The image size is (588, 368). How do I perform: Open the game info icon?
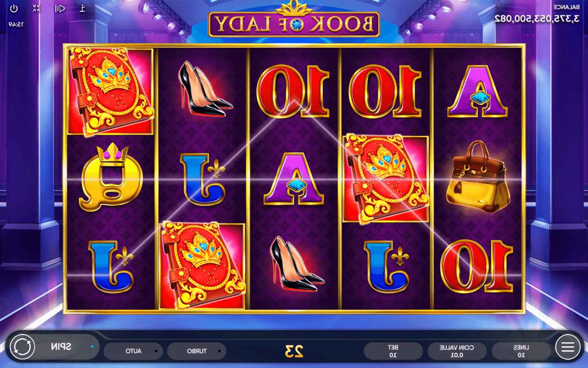(82, 8)
